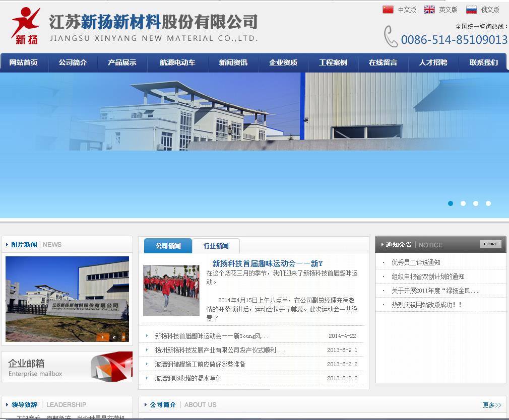Go to 网站首页 in navigation bar
Viewport: 509px width, 420px height.
pos(23,62)
